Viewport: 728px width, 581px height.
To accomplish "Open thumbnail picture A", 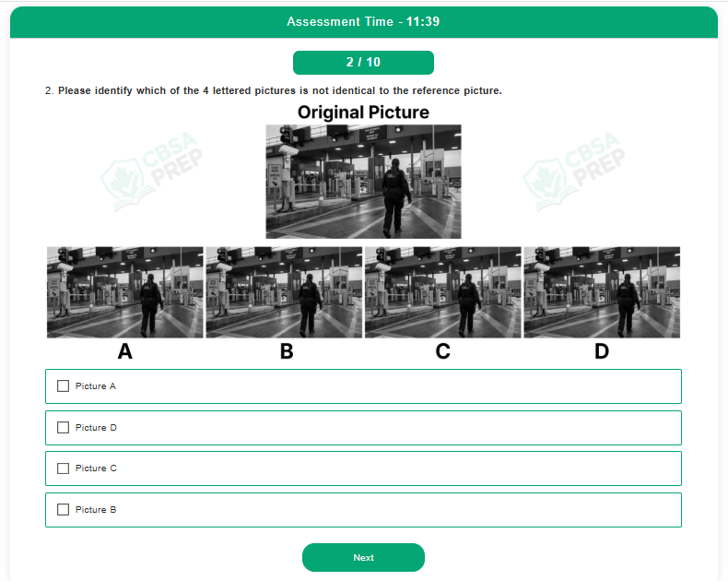I will click(125, 292).
